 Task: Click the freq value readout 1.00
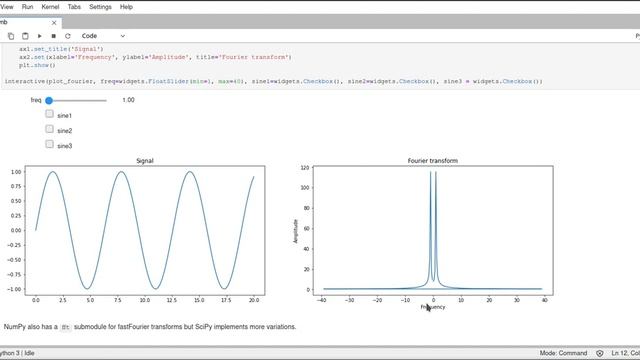(128, 100)
